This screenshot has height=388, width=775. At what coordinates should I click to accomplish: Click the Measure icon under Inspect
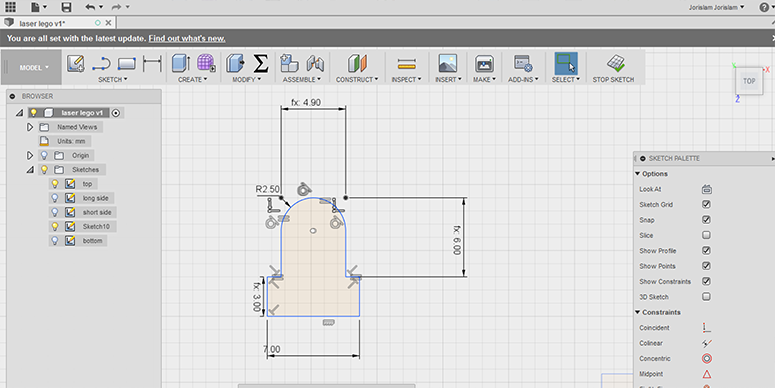pyautogui.click(x=406, y=64)
